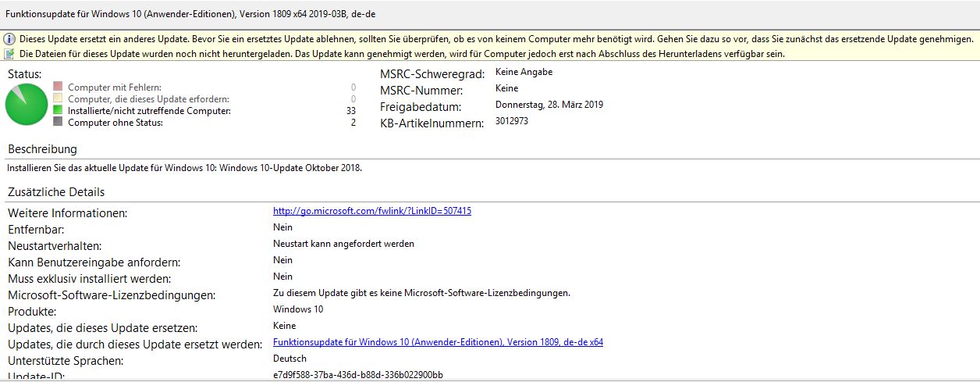This screenshot has width=980, height=382.
Task: Click the date 'Donnerstag, 28. März 2019'
Action: pyautogui.click(x=549, y=105)
